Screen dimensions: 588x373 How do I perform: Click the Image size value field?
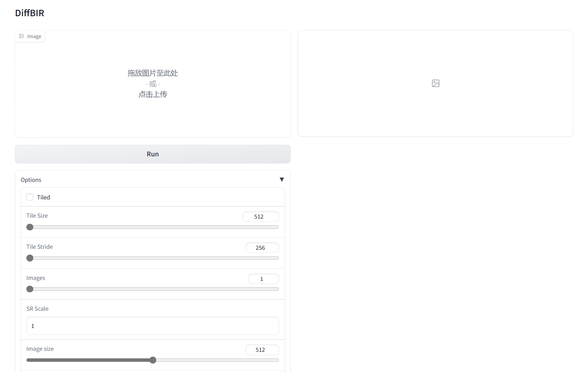[x=262, y=350]
